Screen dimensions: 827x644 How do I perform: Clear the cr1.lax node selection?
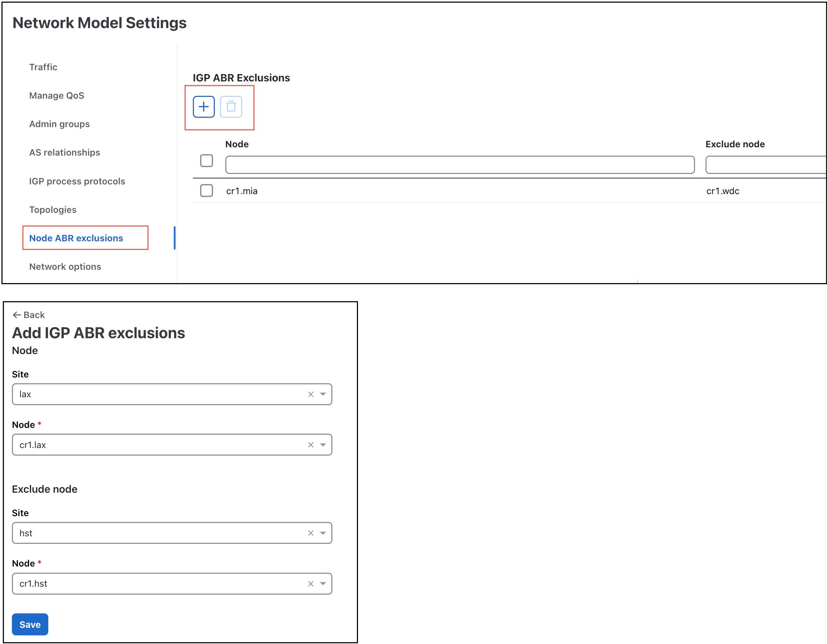310,444
